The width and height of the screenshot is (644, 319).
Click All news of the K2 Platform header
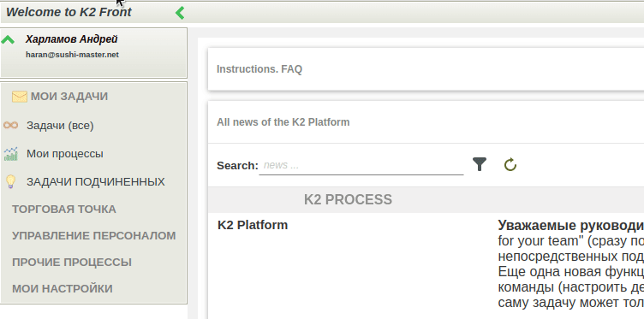pos(283,122)
